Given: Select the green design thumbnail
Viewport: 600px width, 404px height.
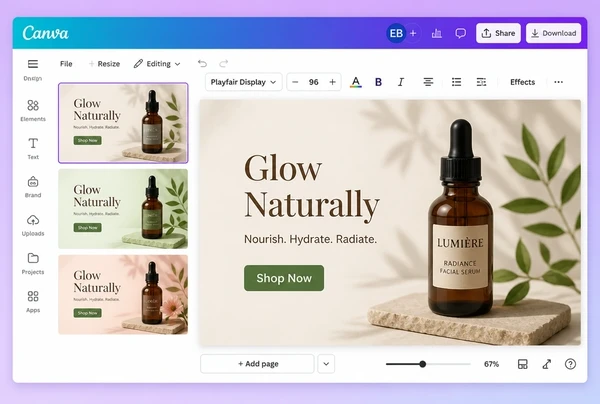Looking at the screenshot, I should pyautogui.click(x=123, y=209).
